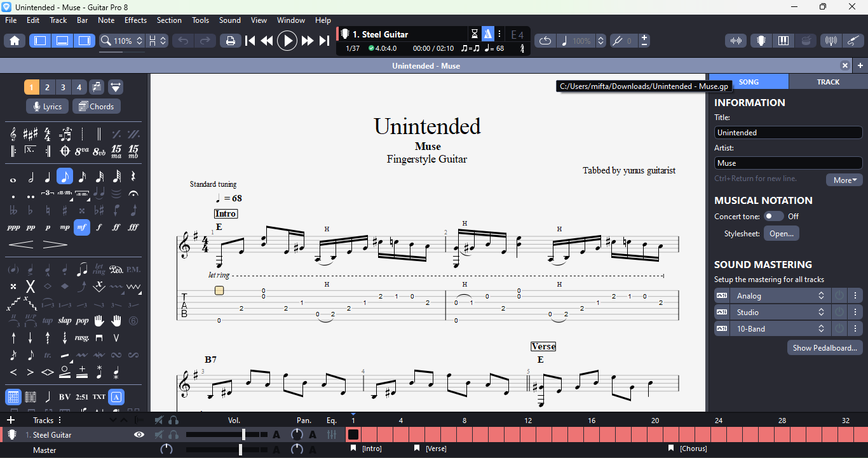Apply pop effect
The image size is (868, 458).
82,321
